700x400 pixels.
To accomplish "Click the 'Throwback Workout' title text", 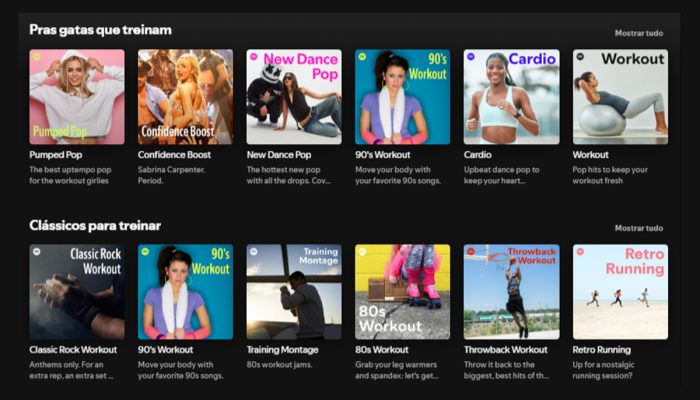I will click(506, 350).
